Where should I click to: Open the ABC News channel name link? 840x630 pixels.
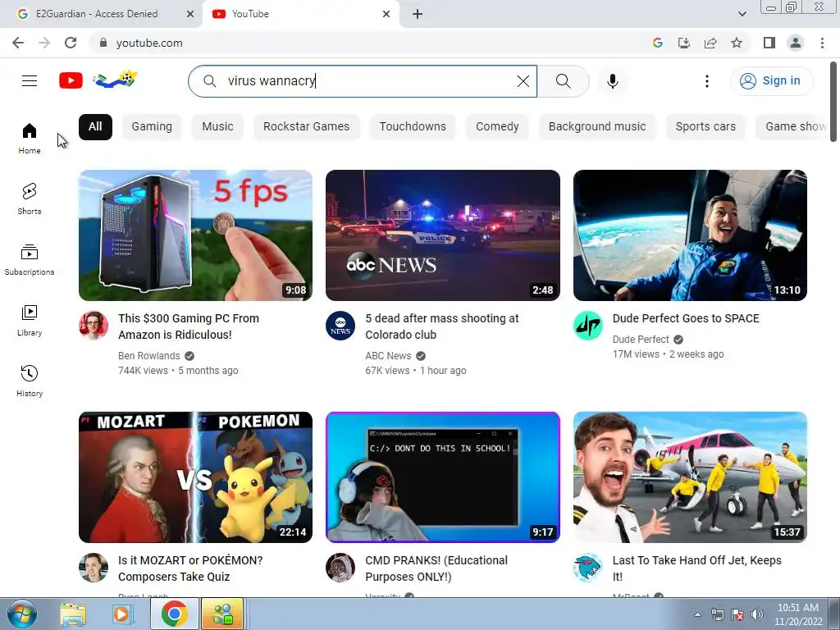388,356
